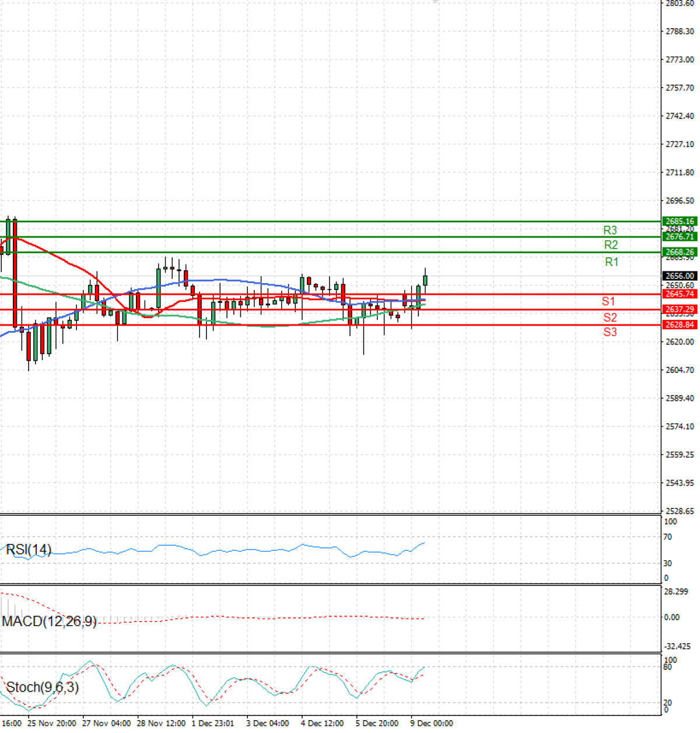Click the 2574.10 price axis value
The image size is (700, 733).
[x=680, y=427]
